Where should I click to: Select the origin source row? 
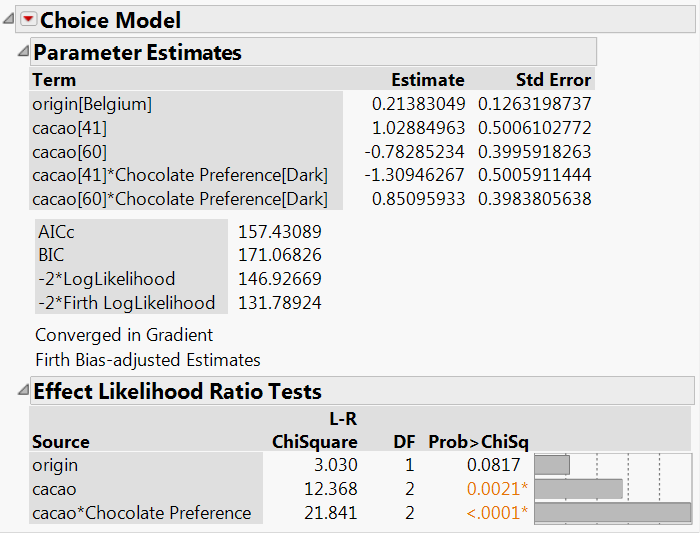pyautogui.click(x=55, y=465)
